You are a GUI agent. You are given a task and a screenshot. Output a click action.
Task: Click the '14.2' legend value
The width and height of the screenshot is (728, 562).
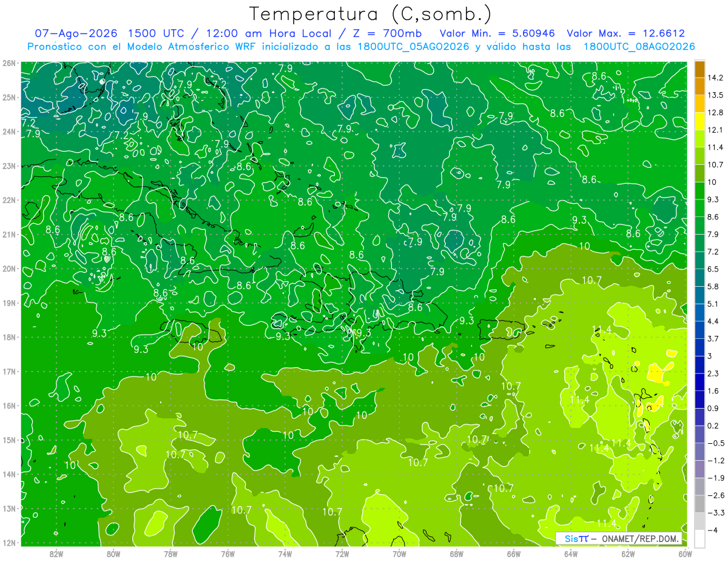715,78
